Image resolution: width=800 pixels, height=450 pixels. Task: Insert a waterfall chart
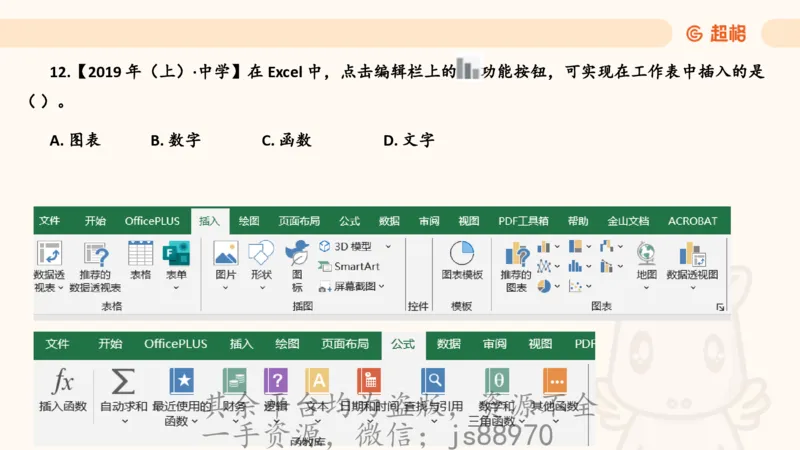click(x=606, y=246)
